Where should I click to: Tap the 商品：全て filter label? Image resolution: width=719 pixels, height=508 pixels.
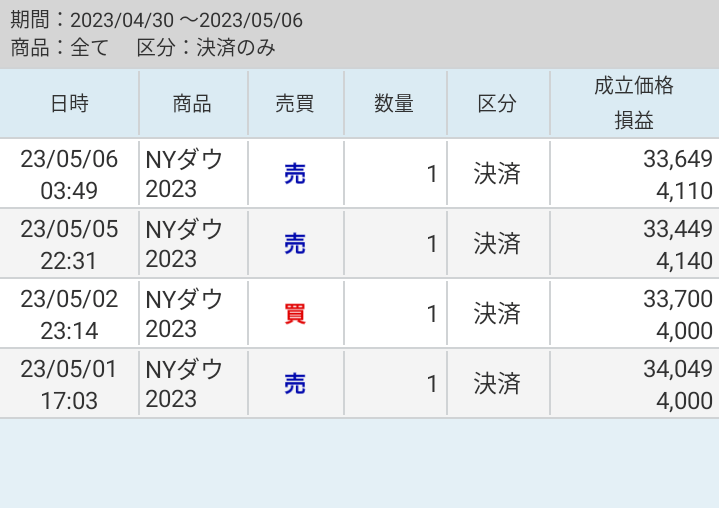pos(60,47)
